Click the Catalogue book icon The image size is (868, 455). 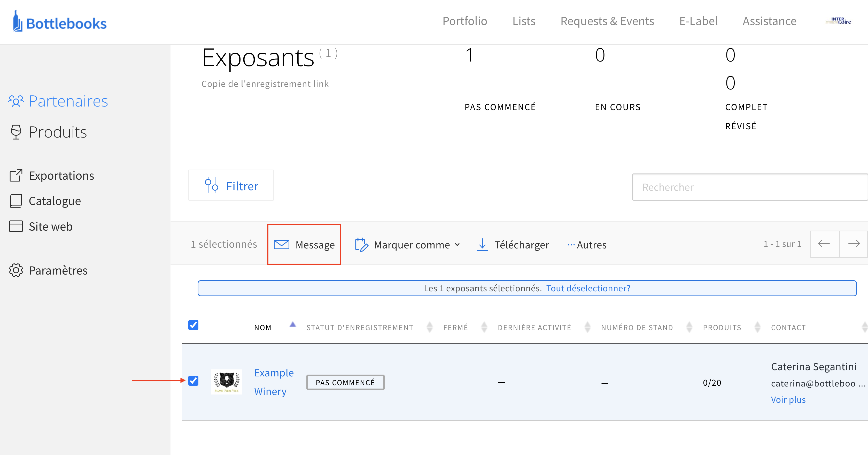coord(16,201)
